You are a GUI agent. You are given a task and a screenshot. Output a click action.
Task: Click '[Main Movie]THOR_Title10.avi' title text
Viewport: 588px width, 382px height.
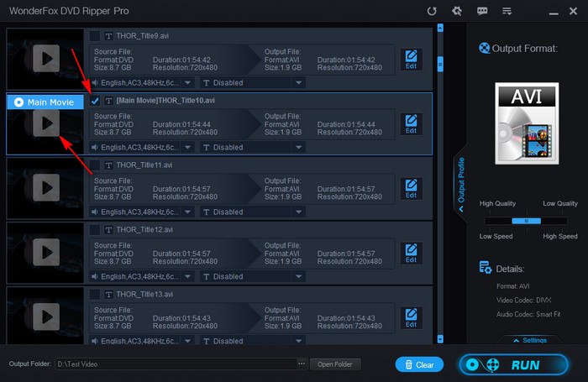[x=165, y=100]
